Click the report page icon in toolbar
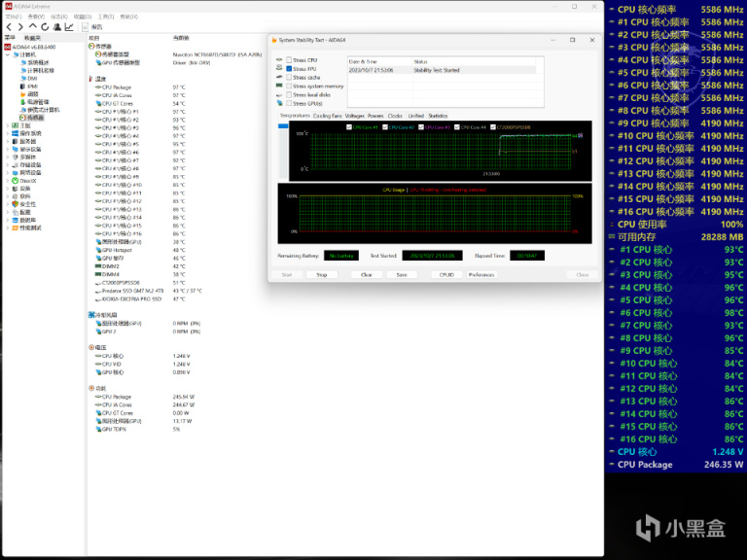Image resolution: width=747 pixels, height=560 pixels. click(x=83, y=27)
